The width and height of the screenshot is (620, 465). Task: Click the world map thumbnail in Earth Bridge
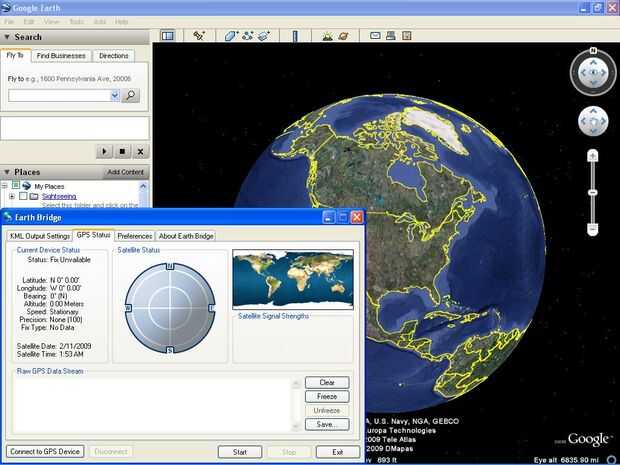click(x=293, y=279)
